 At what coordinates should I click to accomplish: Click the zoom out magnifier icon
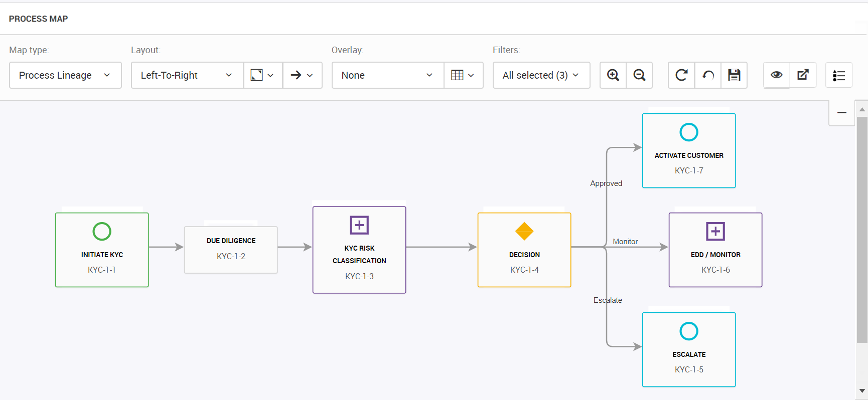pyautogui.click(x=639, y=75)
